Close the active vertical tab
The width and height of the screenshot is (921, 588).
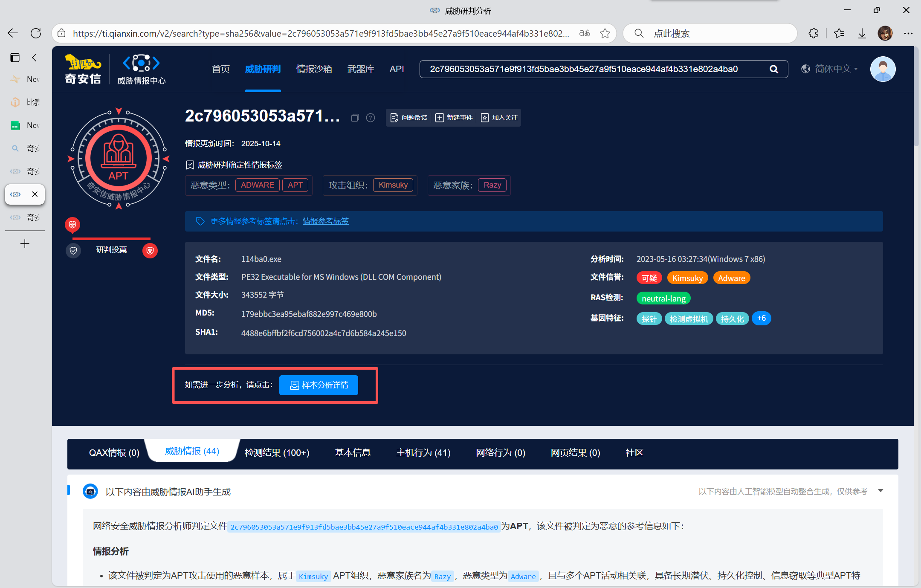(x=35, y=194)
